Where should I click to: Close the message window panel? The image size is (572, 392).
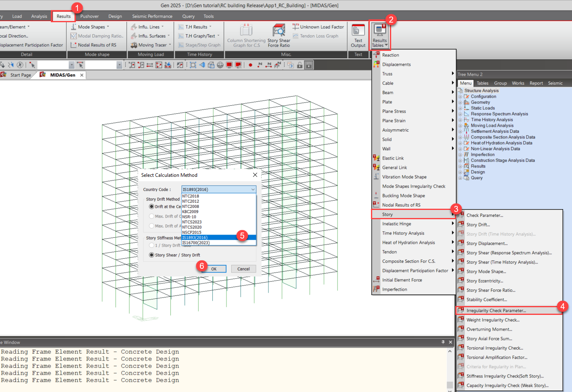(450, 342)
